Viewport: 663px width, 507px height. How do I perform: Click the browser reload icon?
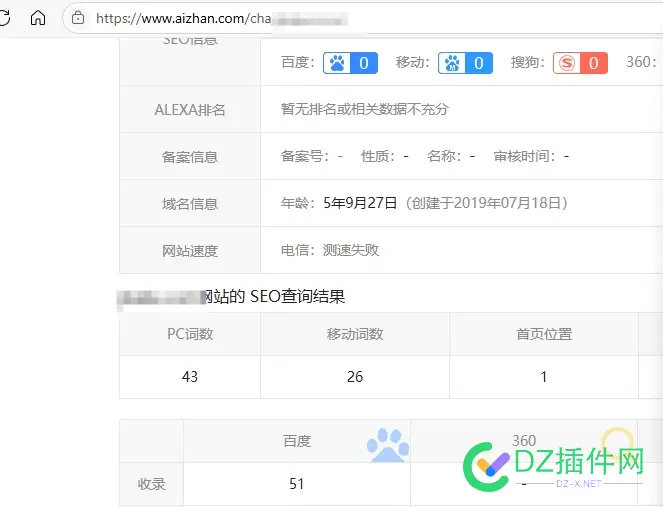[5, 18]
